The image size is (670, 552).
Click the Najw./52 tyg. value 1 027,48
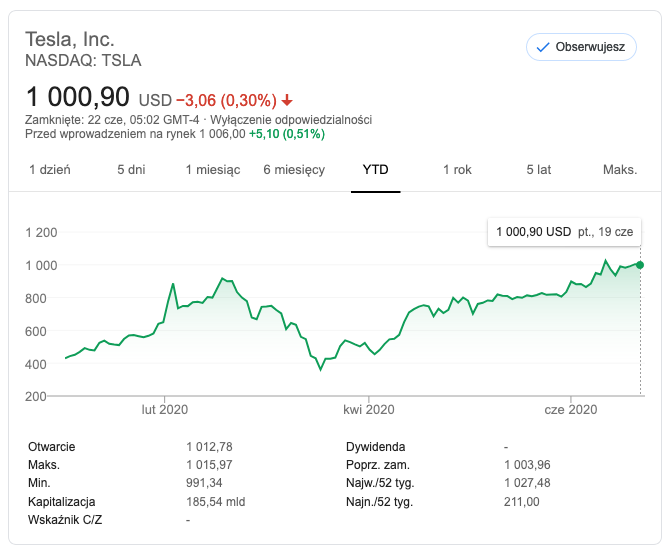[527, 483]
